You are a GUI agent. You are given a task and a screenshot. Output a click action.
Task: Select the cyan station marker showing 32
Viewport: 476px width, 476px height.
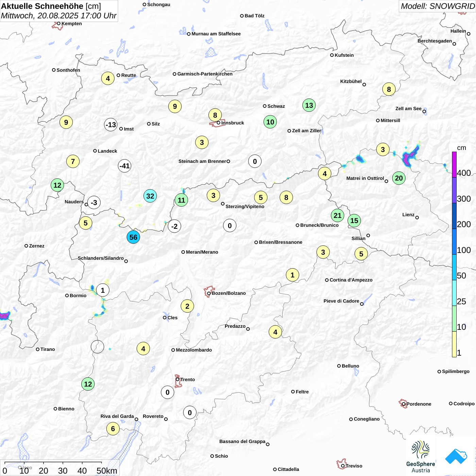pyautogui.click(x=150, y=196)
